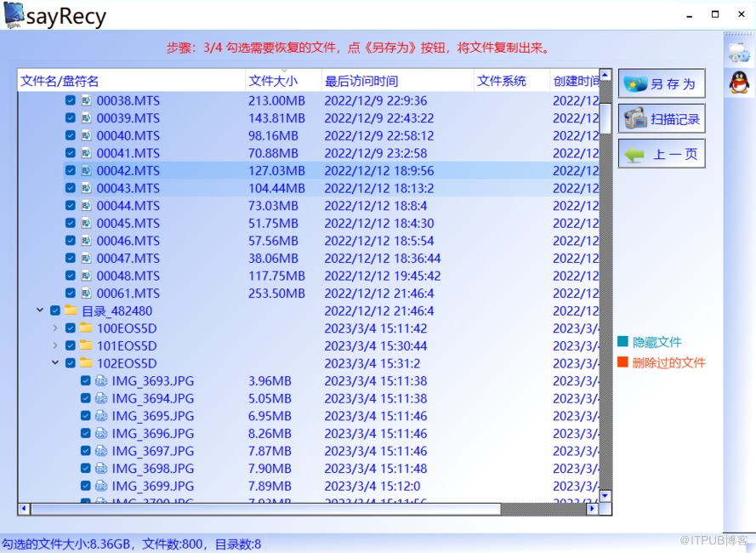Click the 目录_482480 folder icon

[x=71, y=310]
